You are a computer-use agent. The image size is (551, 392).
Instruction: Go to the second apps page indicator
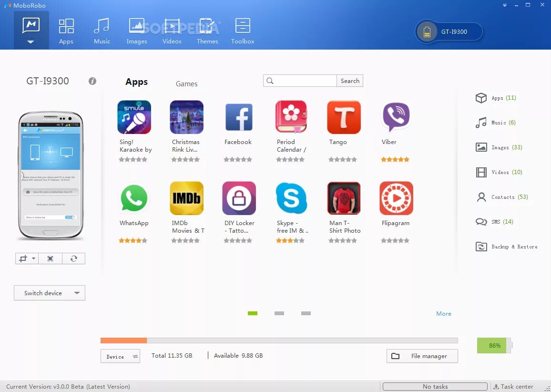(279, 313)
